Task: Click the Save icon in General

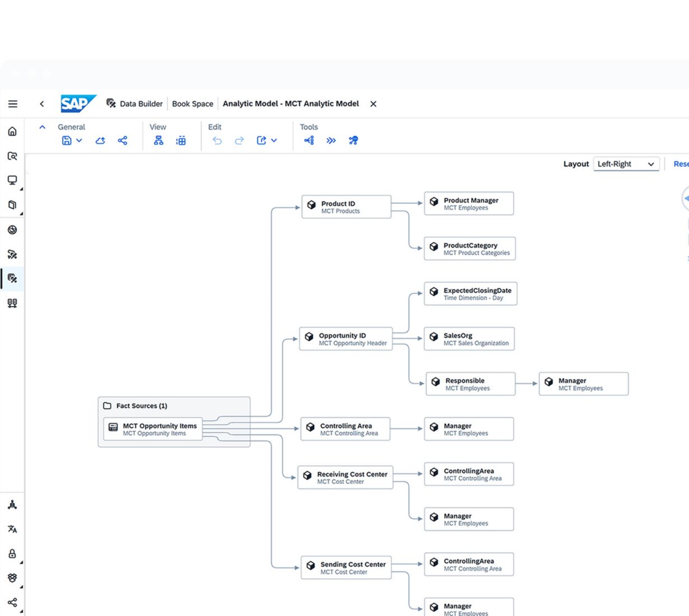Action: (67, 141)
